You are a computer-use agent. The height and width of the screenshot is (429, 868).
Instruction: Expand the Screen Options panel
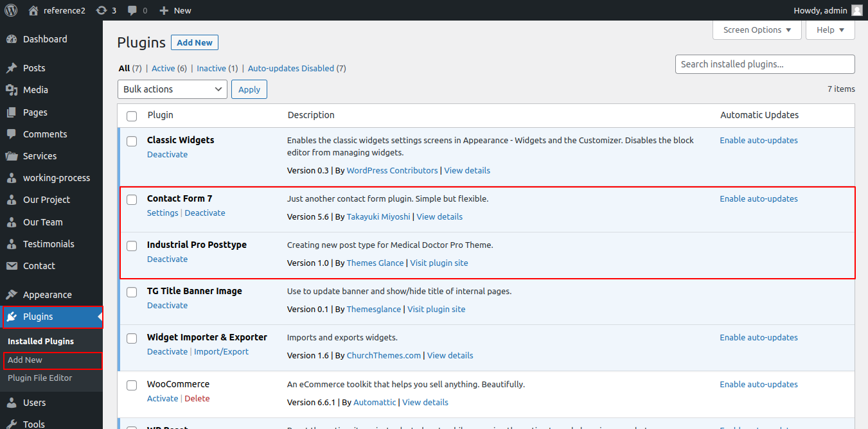[757, 30]
